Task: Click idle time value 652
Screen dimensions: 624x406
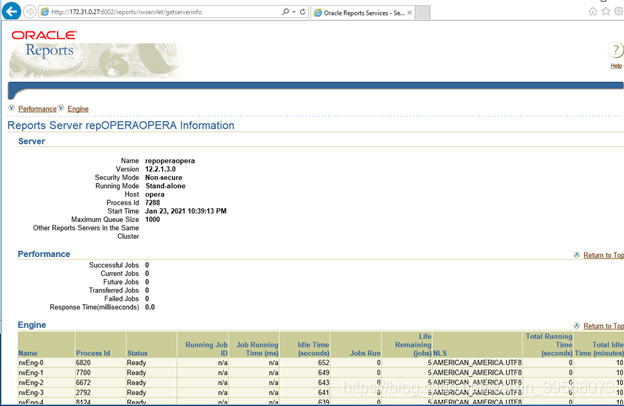Action: coord(324,363)
